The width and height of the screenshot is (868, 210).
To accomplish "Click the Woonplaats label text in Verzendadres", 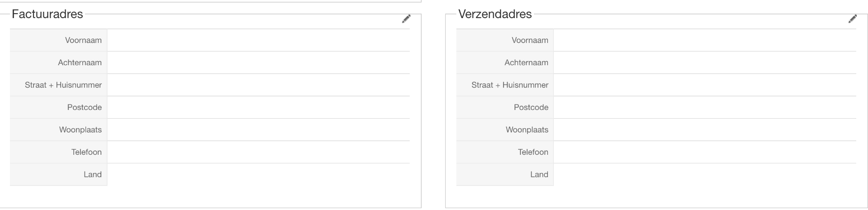I will pos(527,130).
